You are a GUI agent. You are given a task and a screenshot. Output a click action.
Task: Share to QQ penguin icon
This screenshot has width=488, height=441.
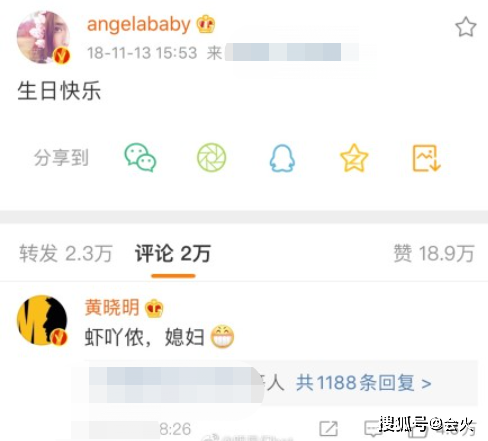(x=282, y=158)
